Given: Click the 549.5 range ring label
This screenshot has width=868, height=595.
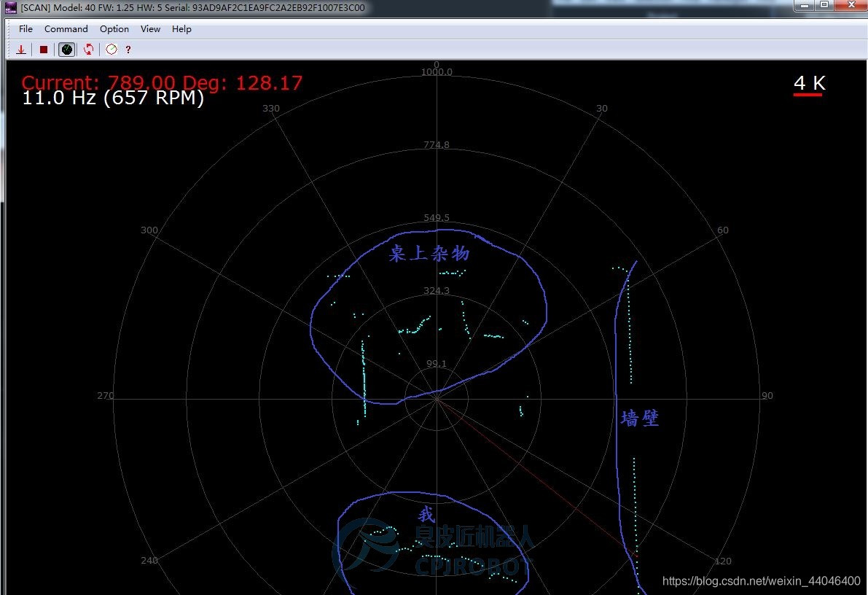Looking at the screenshot, I should tap(437, 218).
